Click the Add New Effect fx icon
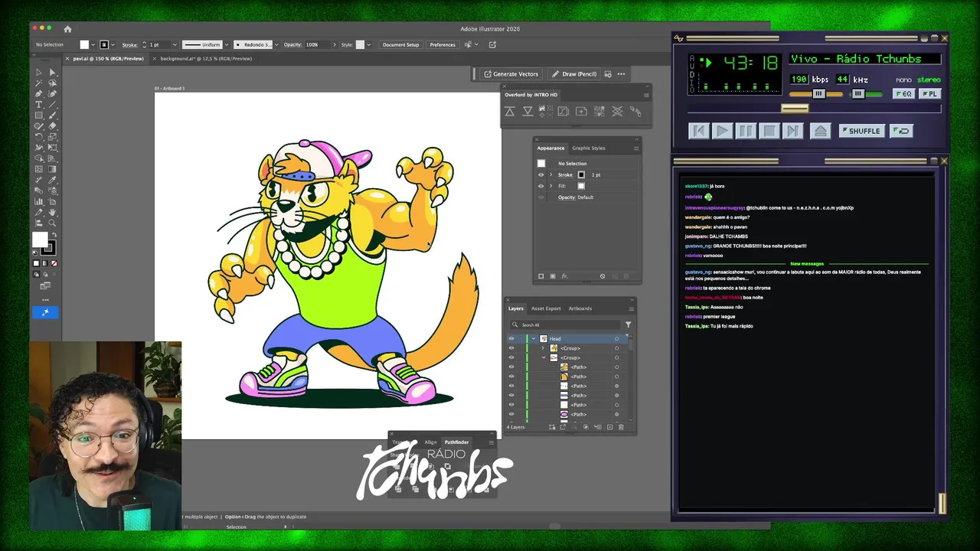The image size is (980, 551). point(564,276)
